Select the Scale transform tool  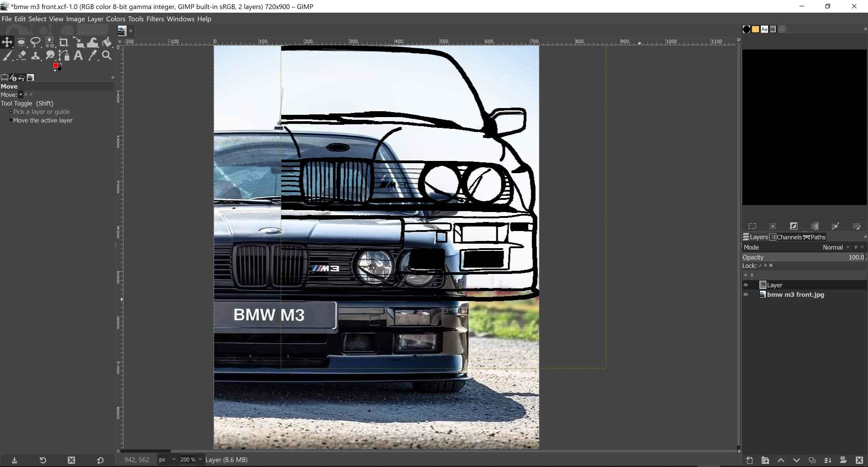point(79,42)
